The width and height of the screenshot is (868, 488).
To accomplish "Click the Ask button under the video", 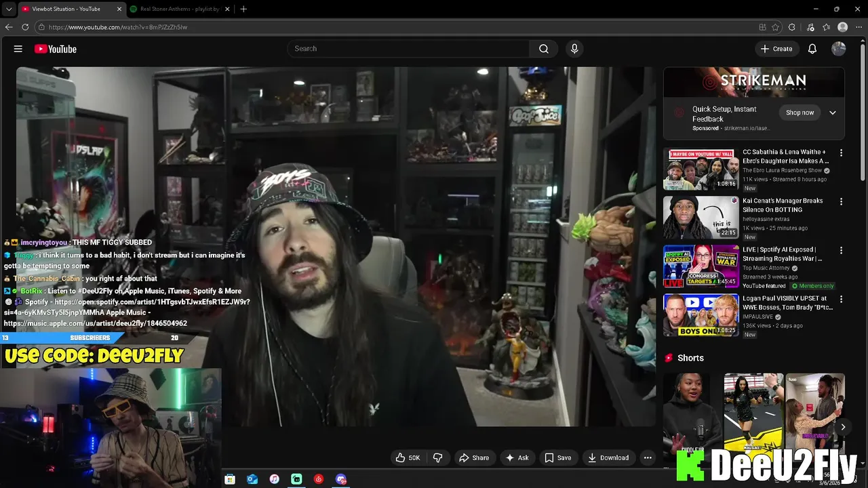I will coord(517,457).
